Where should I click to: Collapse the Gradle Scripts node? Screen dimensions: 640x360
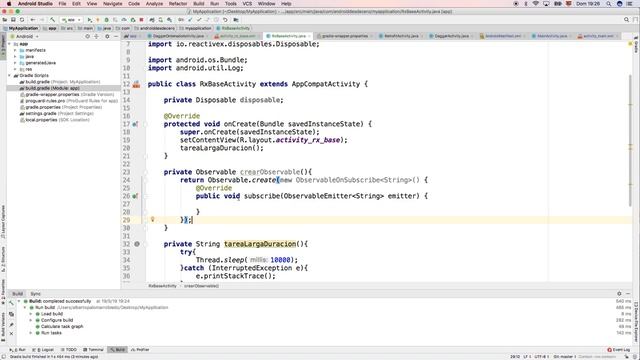click(10, 76)
